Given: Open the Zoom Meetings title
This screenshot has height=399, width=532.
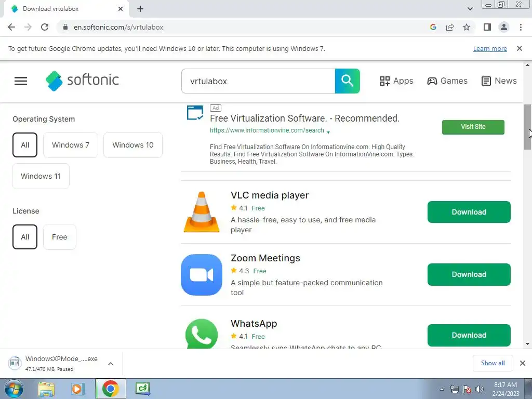Looking at the screenshot, I should pos(265,258).
